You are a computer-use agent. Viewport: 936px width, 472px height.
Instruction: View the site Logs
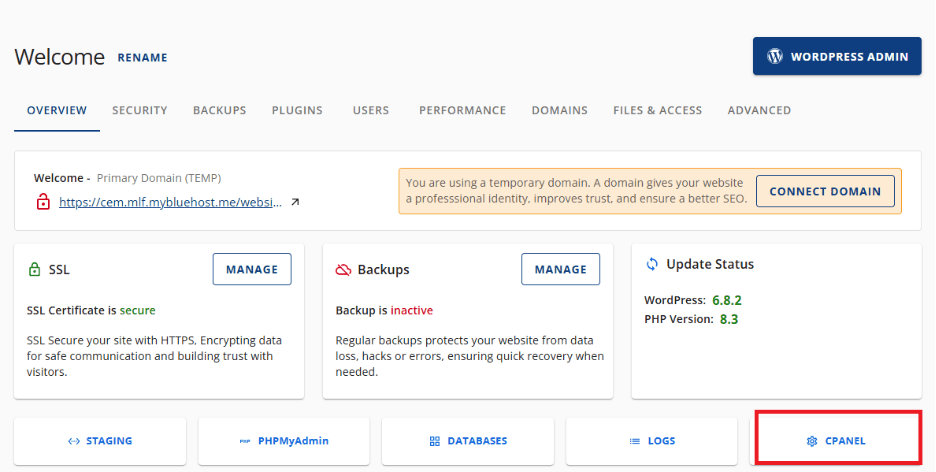652,441
